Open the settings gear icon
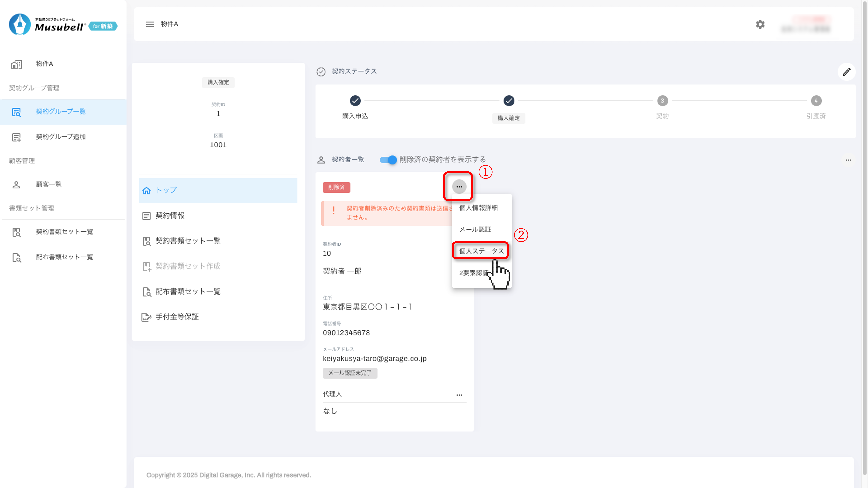This screenshot has width=868, height=488. [x=760, y=24]
